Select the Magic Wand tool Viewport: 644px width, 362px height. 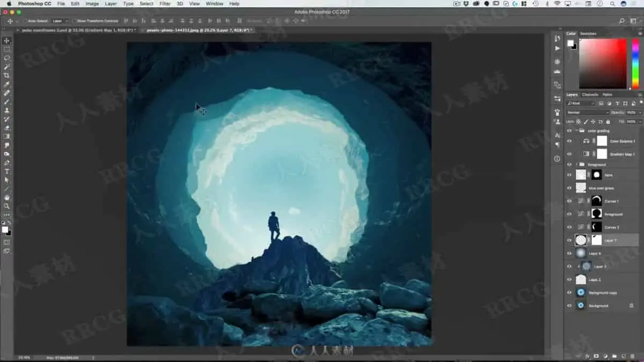coord(6,67)
